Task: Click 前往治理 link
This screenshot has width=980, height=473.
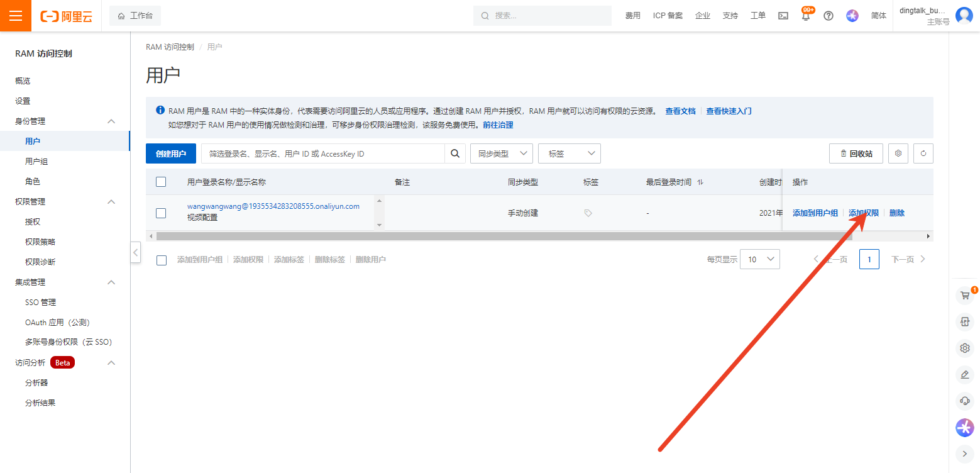Action: [x=498, y=125]
